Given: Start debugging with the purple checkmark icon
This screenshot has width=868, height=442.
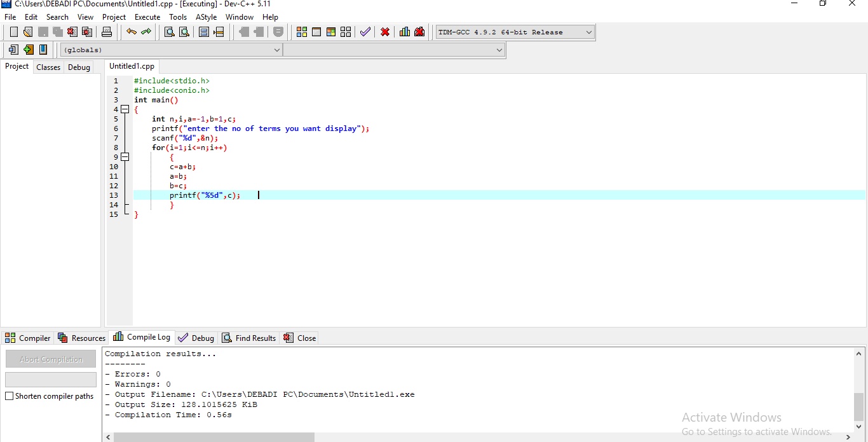Looking at the screenshot, I should click(365, 32).
